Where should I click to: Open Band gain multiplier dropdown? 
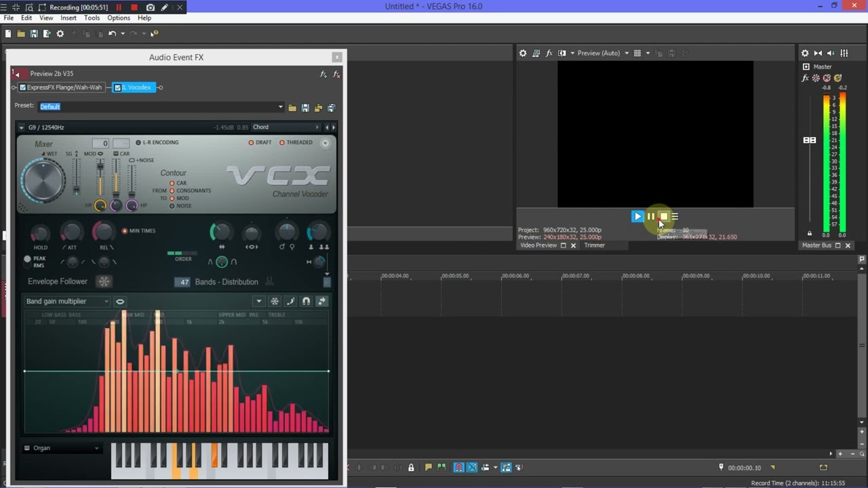(67, 301)
